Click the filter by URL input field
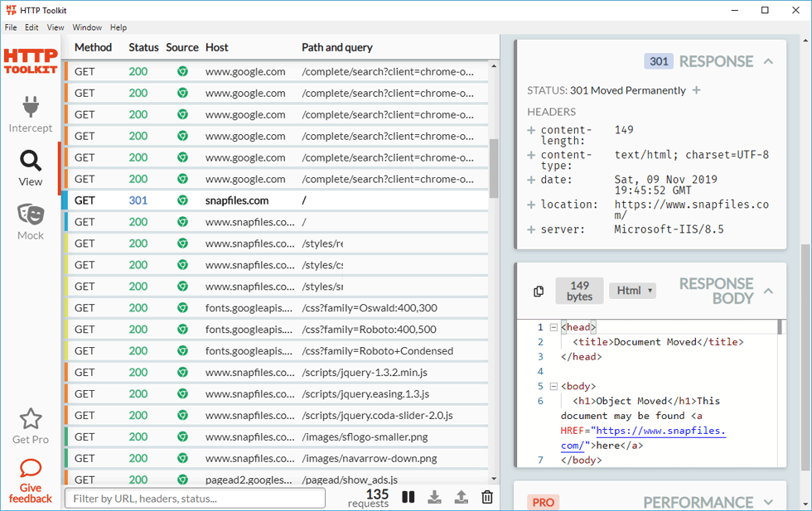The width and height of the screenshot is (812, 511). click(x=195, y=499)
